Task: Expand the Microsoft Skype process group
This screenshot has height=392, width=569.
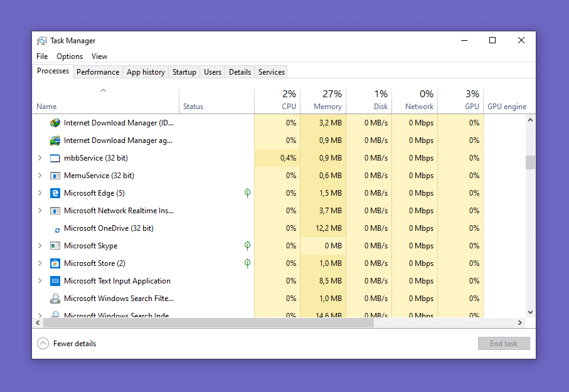Action: point(40,246)
